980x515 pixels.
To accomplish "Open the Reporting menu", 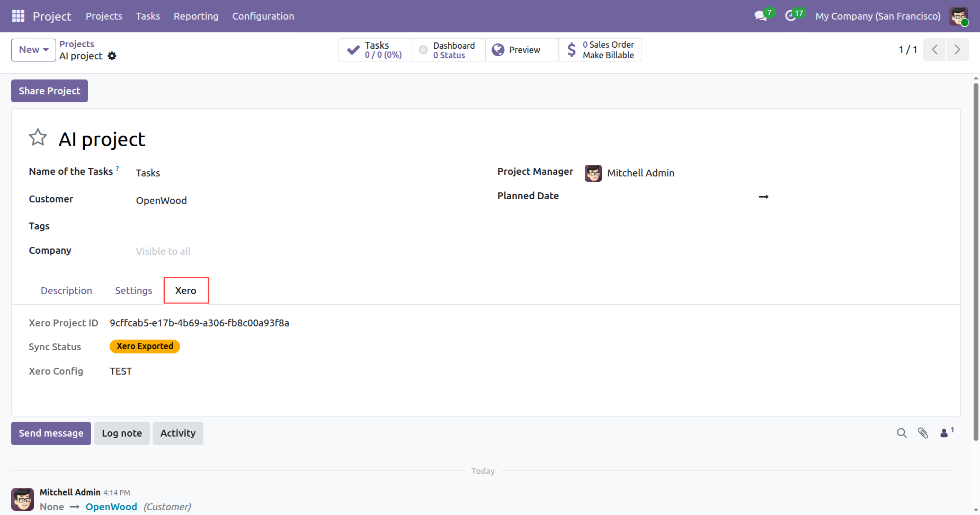I will coord(196,16).
